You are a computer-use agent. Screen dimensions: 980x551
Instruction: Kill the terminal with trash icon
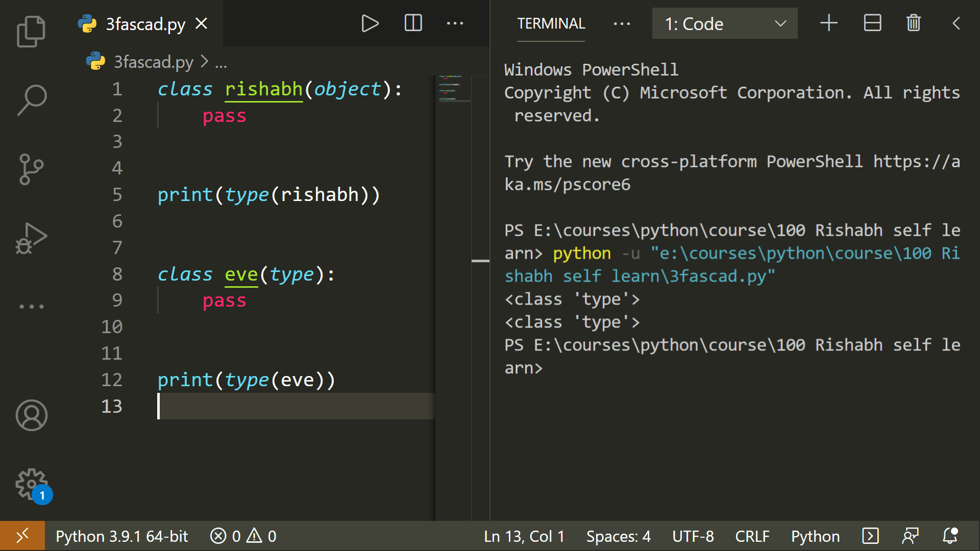tap(913, 23)
